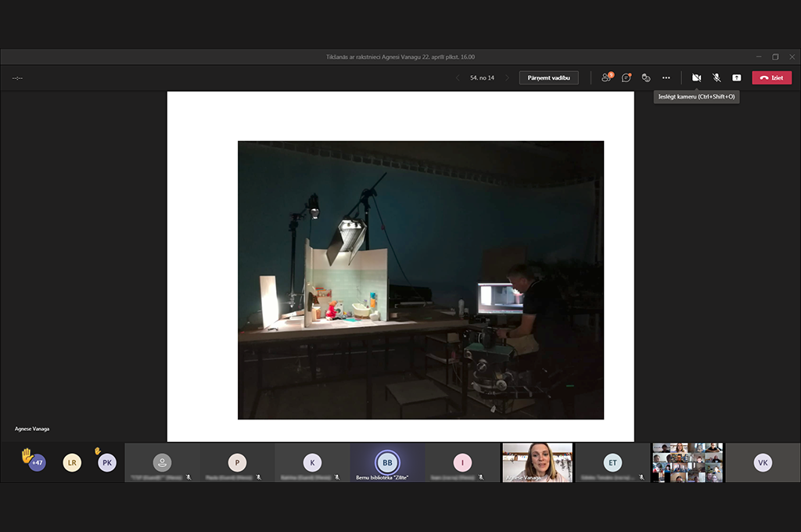The width and height of the screenshot is (801, 532).
Task: Select the VK participant tile
Action: point(763,462)
